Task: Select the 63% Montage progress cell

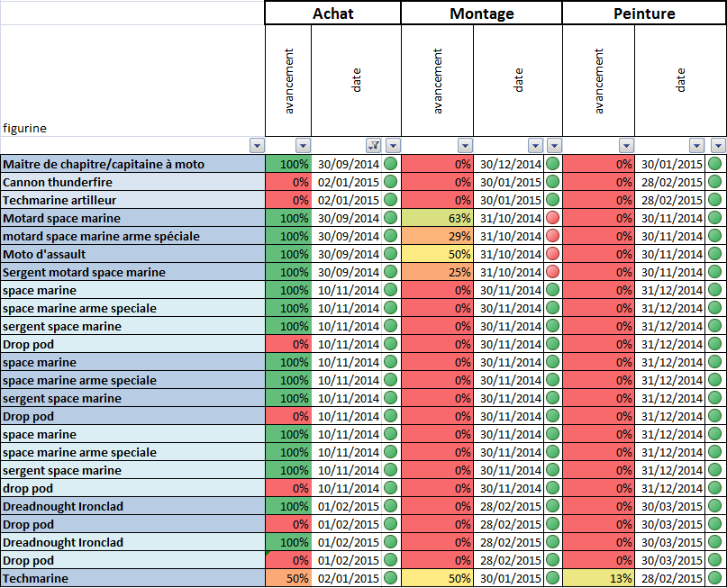Action: (437, 218)
